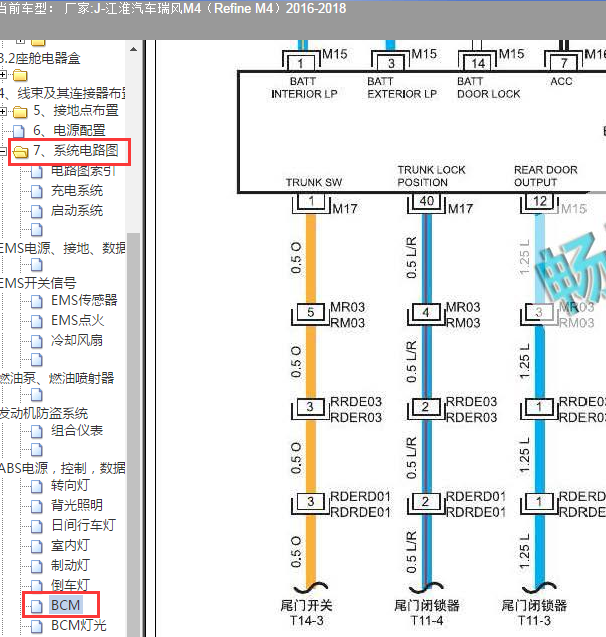The image size is (606, 637).
Task: Click the page icon beside 制动灯
Action: pyautogui.click(x=37, y=566)
